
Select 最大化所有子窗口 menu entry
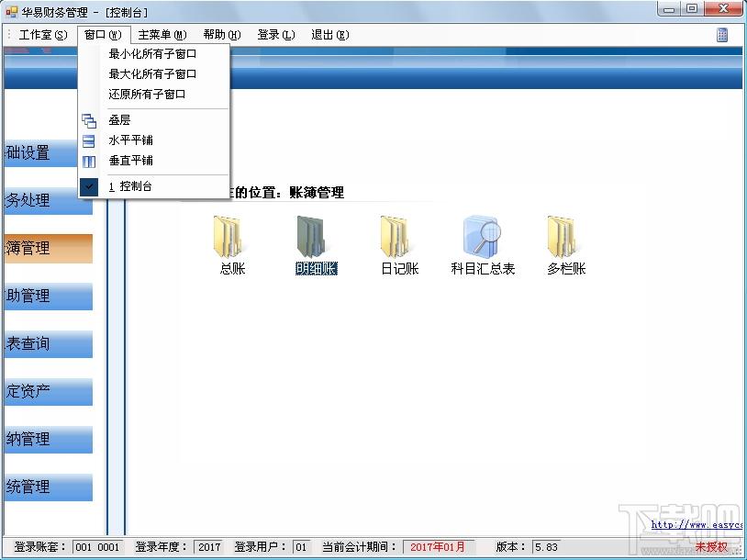pyautogui.click(x=153, y=73)
